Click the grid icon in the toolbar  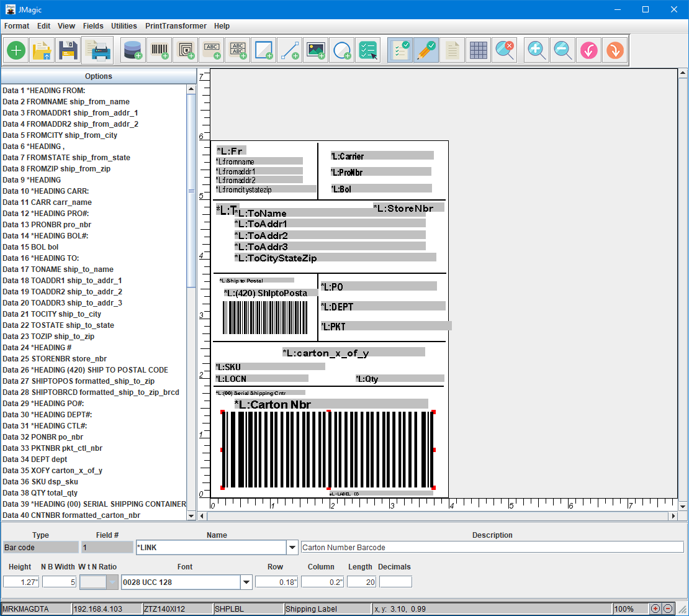(478, 50)
